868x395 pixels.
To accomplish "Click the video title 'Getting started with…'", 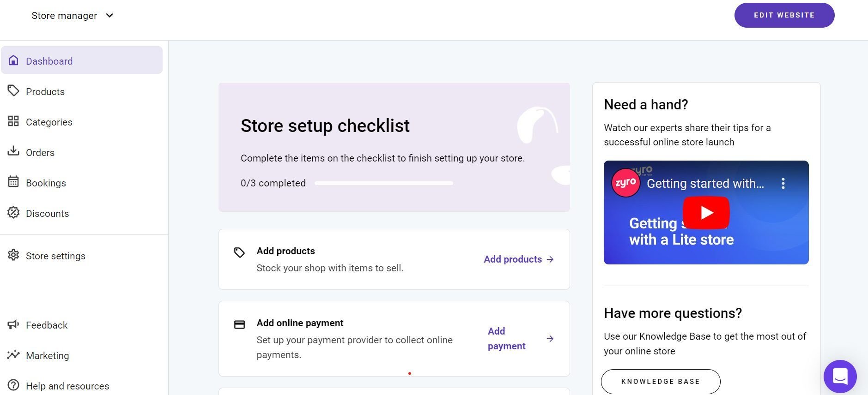I will pos(705,184).
